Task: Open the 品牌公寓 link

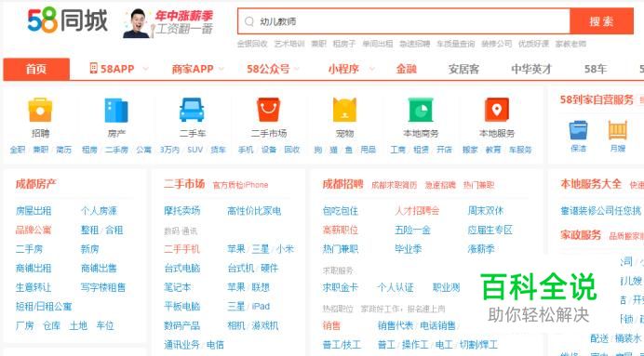Action: (34, 230)
